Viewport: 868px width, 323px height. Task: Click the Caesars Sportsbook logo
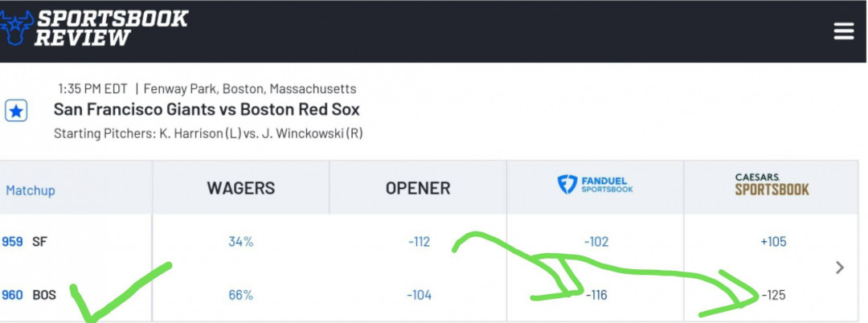772,185
